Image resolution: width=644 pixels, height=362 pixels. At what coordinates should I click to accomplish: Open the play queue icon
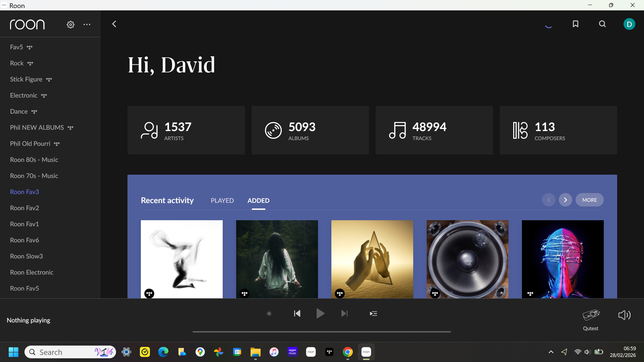click(373, 314)
